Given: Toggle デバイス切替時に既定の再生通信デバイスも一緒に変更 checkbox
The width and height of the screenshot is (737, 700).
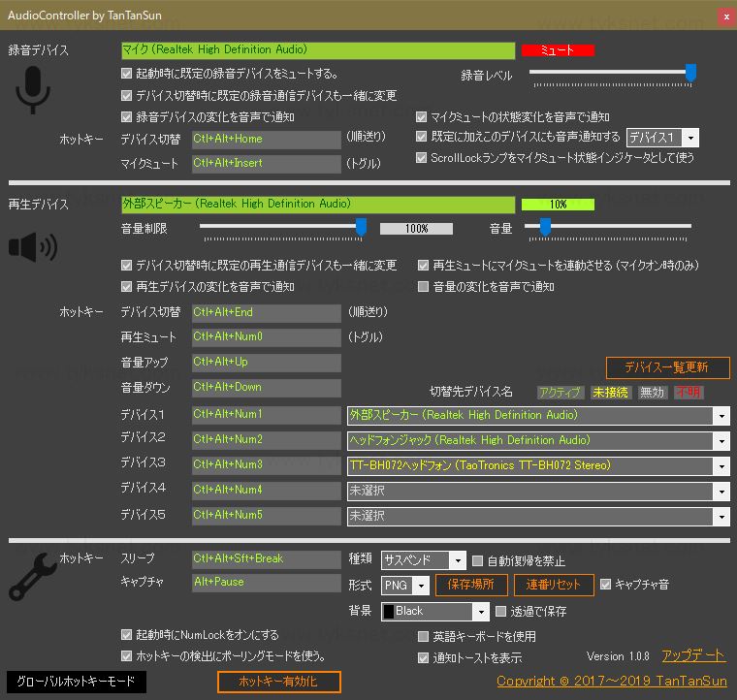Looking at the screenshot, I should pos(126,266).
